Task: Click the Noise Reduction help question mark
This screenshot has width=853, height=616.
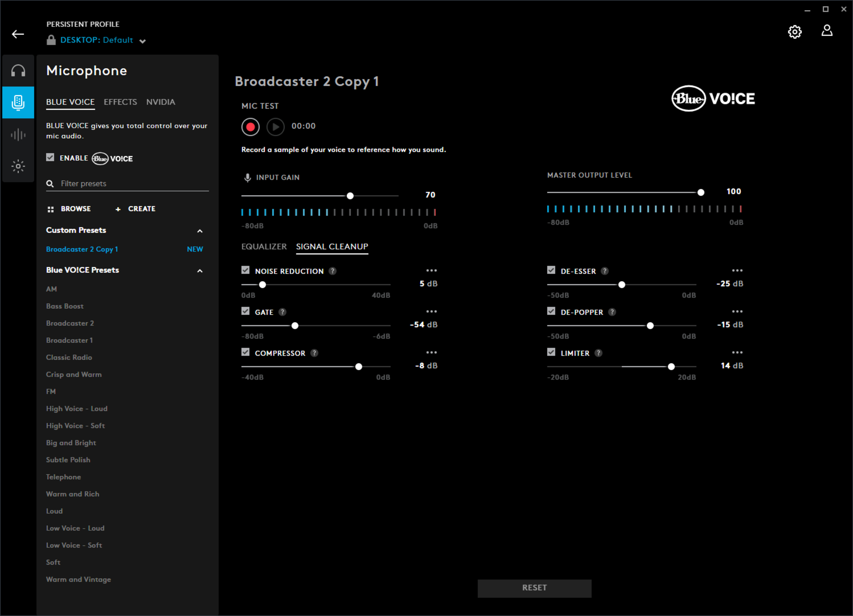Action: 333,271
